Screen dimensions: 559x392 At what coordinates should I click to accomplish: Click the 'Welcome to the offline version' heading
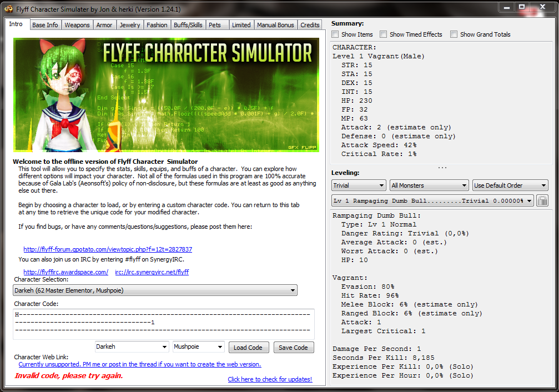point(105,162)
